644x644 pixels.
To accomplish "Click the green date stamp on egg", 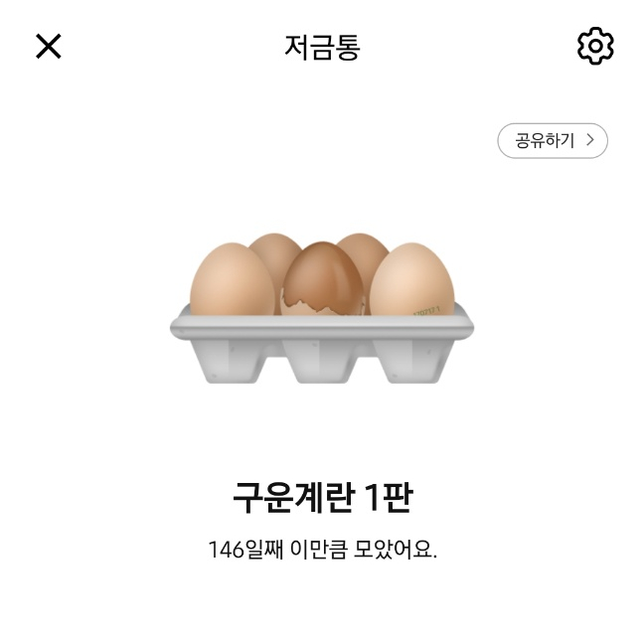I will (427, 310).
